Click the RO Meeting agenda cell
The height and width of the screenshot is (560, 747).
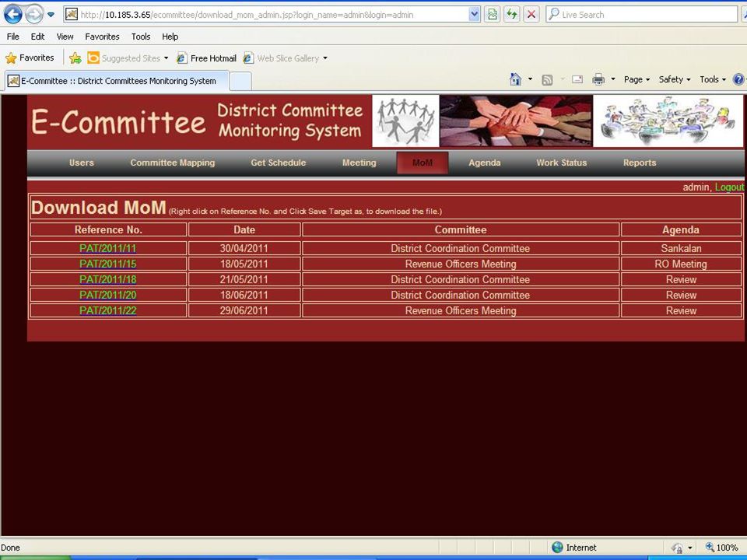pyautogui.click(x=681, y=264)
